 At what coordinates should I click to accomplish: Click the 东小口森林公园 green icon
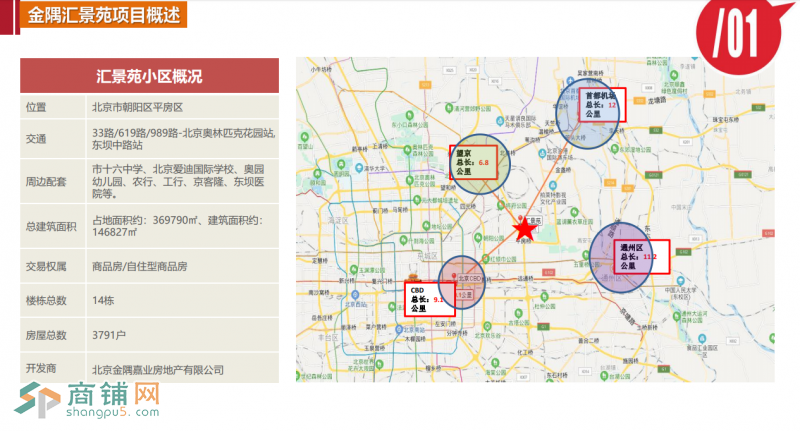pyautogui.click(x=409, y=115)
